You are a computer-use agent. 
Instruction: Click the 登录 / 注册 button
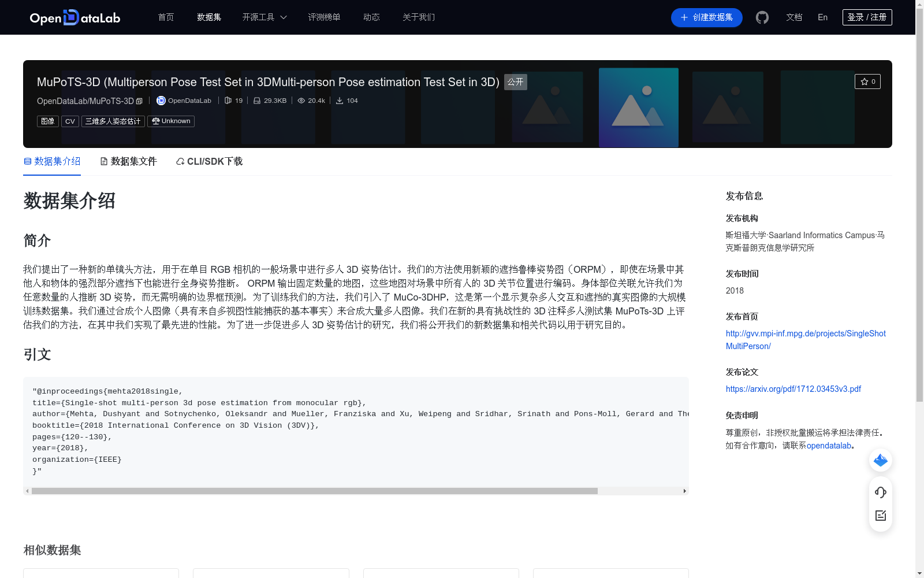coord(867,17)
